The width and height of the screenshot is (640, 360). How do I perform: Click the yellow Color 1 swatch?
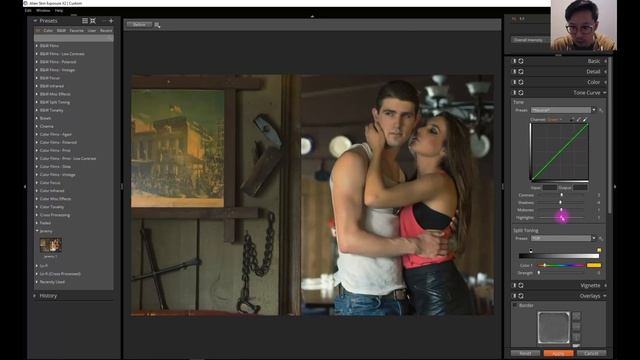(594, 265)
